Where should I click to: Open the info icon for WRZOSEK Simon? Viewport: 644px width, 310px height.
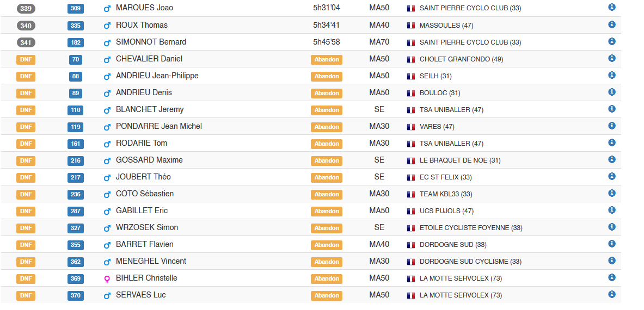[612, 227]
